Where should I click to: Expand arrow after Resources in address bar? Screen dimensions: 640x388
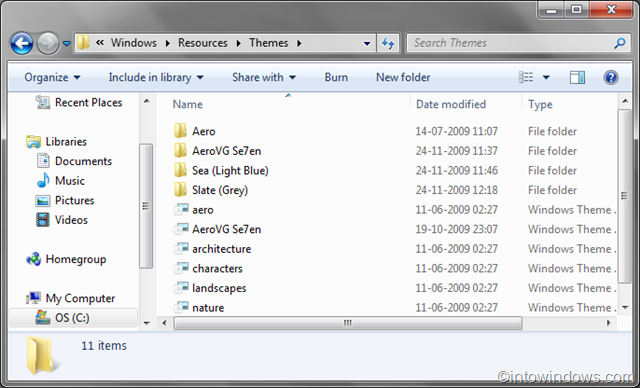pos(238,43)
